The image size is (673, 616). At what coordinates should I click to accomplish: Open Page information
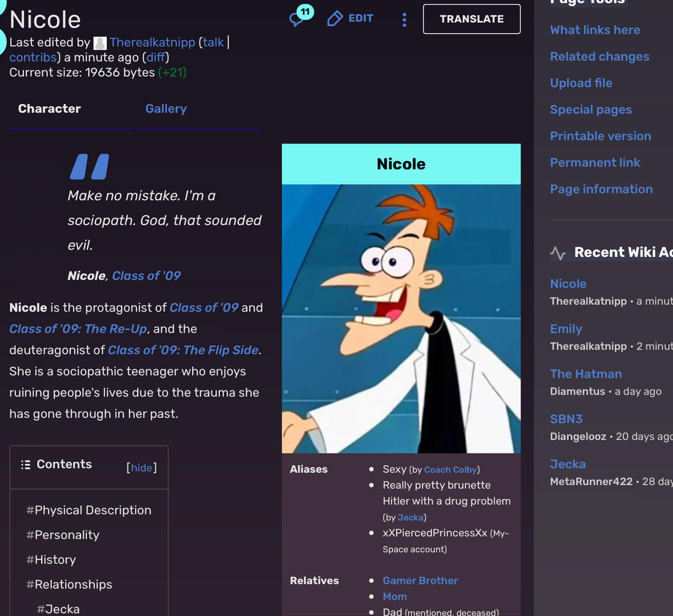point(601,189)
